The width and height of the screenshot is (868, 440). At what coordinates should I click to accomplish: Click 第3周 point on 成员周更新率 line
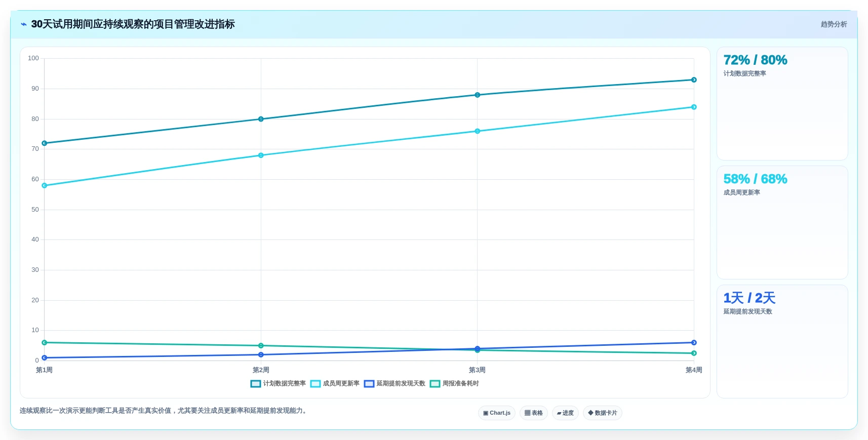click(478, 131)
